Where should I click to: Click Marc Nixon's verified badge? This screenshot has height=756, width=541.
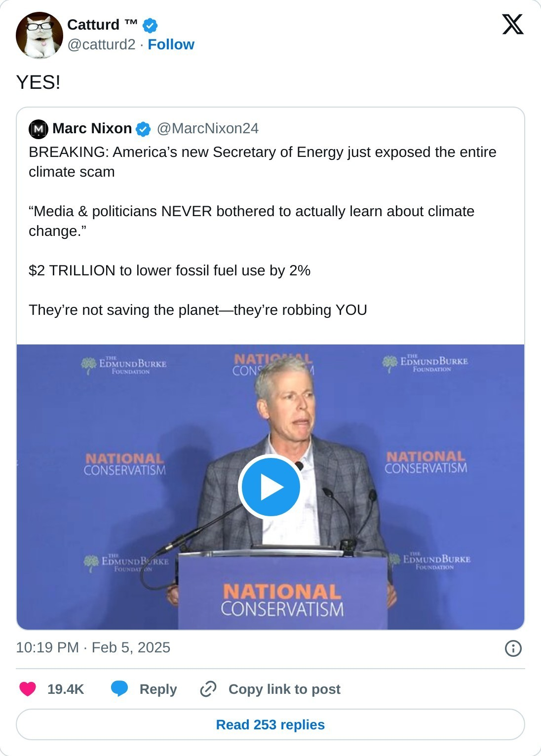(143, 129)
